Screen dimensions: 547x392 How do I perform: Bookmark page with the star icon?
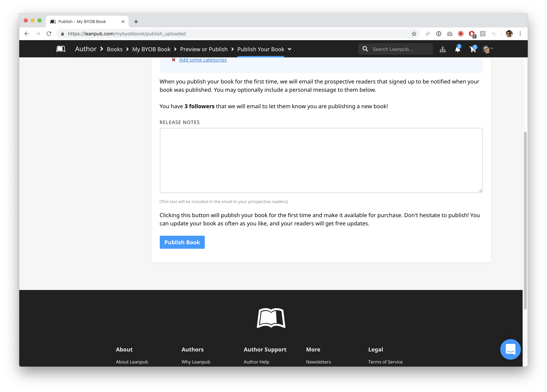point(414,34)
